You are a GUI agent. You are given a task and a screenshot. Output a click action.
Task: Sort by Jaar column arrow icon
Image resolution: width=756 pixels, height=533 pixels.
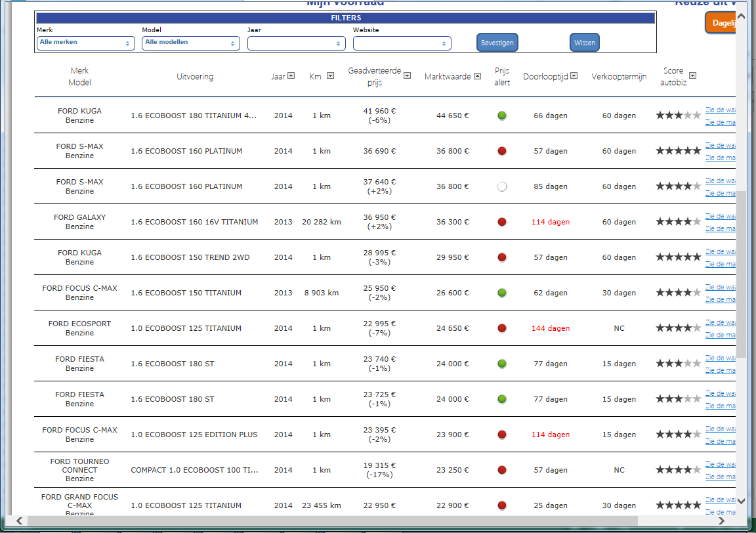pyautogui.click(x=291, y=76)
